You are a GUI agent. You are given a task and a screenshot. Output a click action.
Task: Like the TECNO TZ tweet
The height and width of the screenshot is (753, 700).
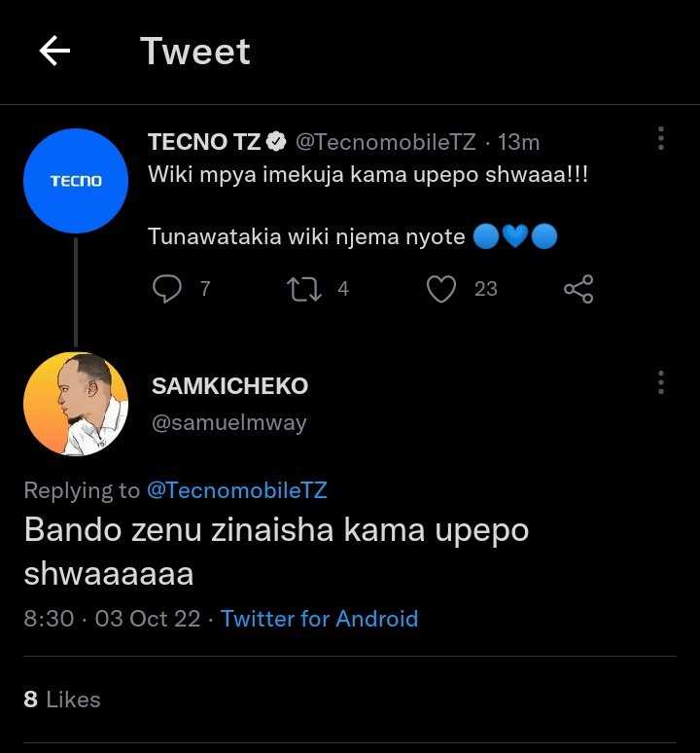coord(441,289)
